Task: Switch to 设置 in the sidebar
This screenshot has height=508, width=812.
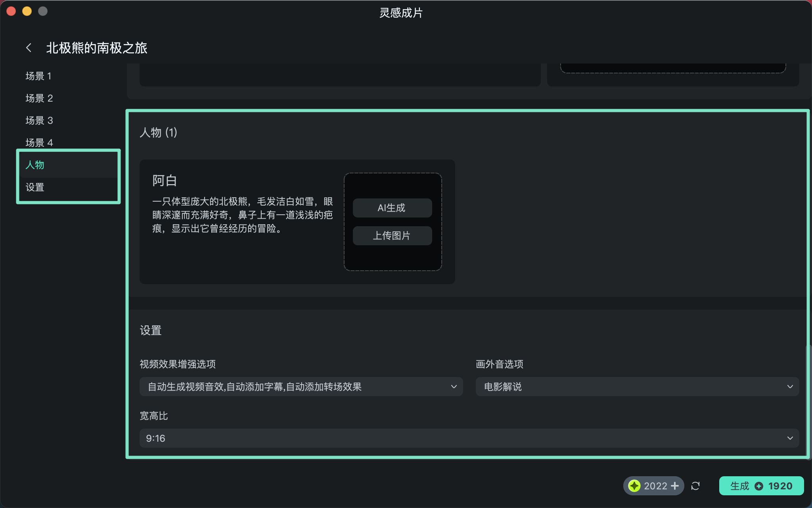Action: point(35,187)
